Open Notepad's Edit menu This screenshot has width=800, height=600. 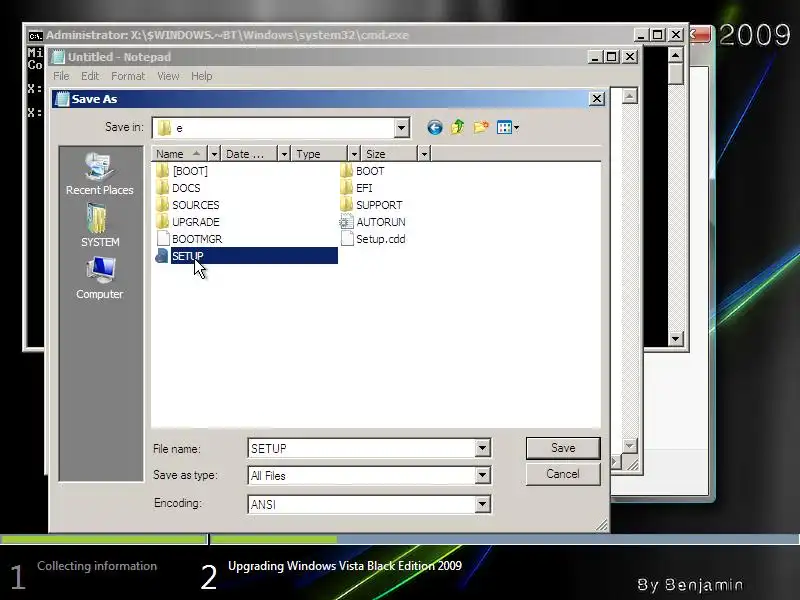90,76
